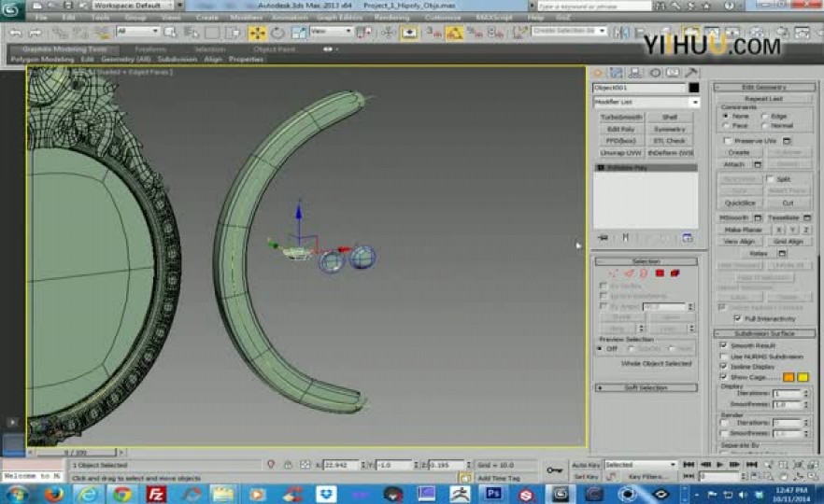This screenshot has width=824, height=504.
Task: Select the Face constraint radio button
Action: coord(726,126)
